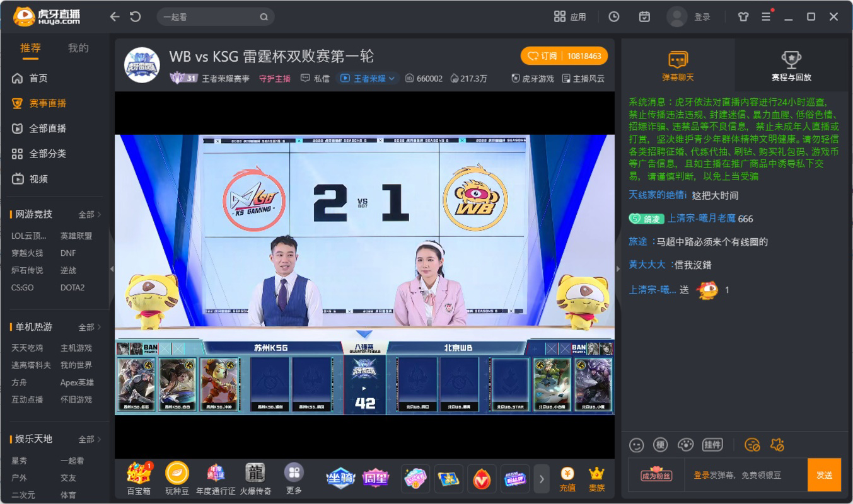The image size is (853, 504).
Task: Click username 上清宗-曦月老魔 in chat
Action: [x=702, y=219]
